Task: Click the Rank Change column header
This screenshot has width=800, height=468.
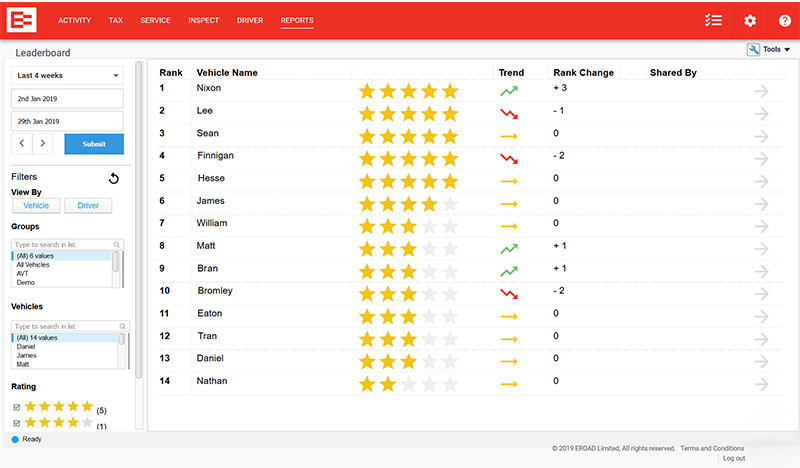Action: coord(583,72)
